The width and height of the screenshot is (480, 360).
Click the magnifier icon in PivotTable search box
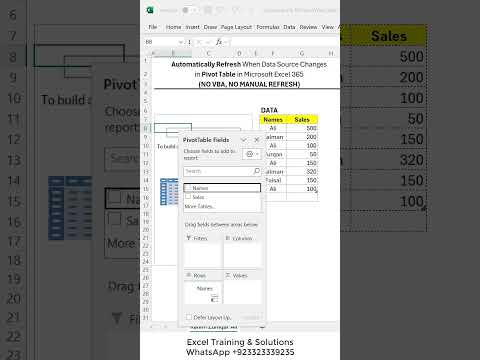256,171
